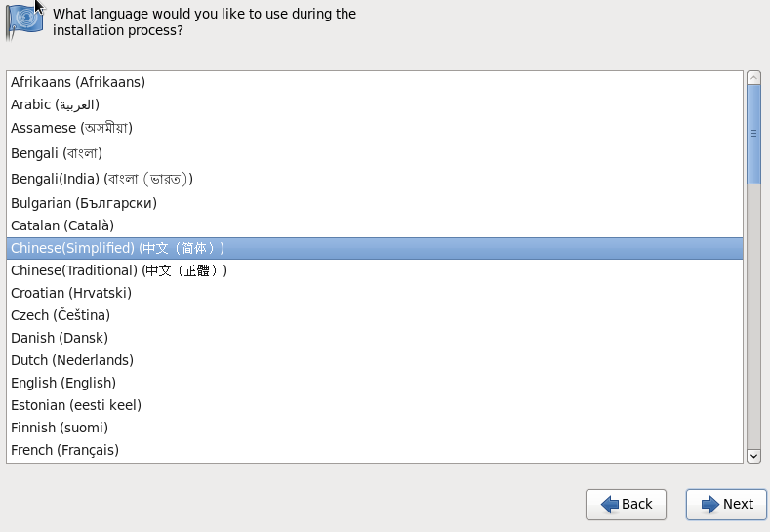Screen dimensions: 770x532
Task: Select Afrikaans from the language list
Action: pyautogui.click(x=375, y=82)
